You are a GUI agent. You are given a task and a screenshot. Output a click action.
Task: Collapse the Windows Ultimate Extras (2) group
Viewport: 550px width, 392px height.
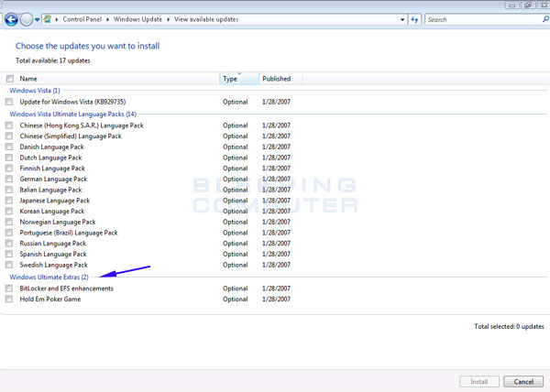coord(49,278)
